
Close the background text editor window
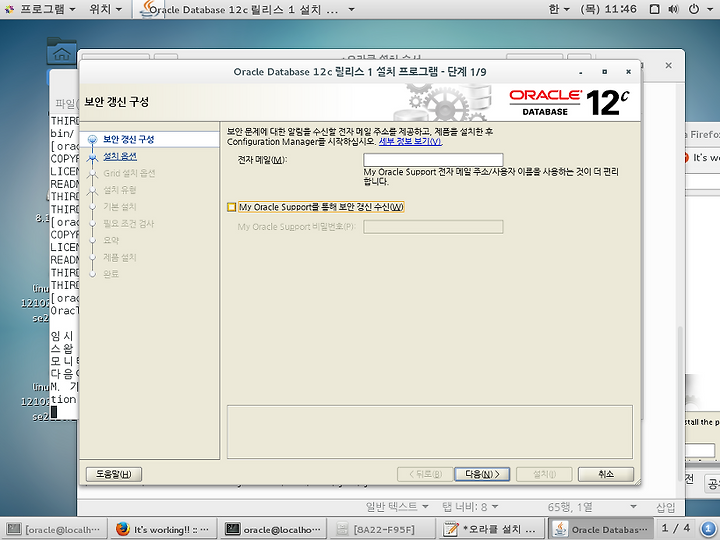point(669,66)
